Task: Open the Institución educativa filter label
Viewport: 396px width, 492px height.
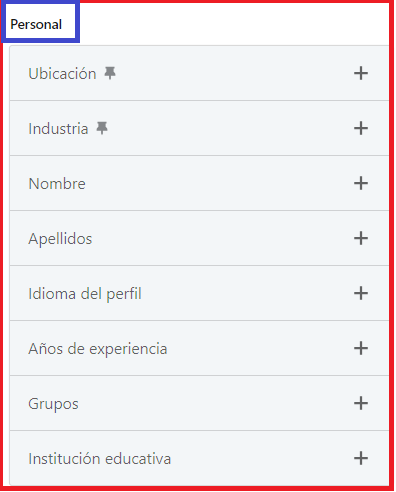Action: click(100, 459)
